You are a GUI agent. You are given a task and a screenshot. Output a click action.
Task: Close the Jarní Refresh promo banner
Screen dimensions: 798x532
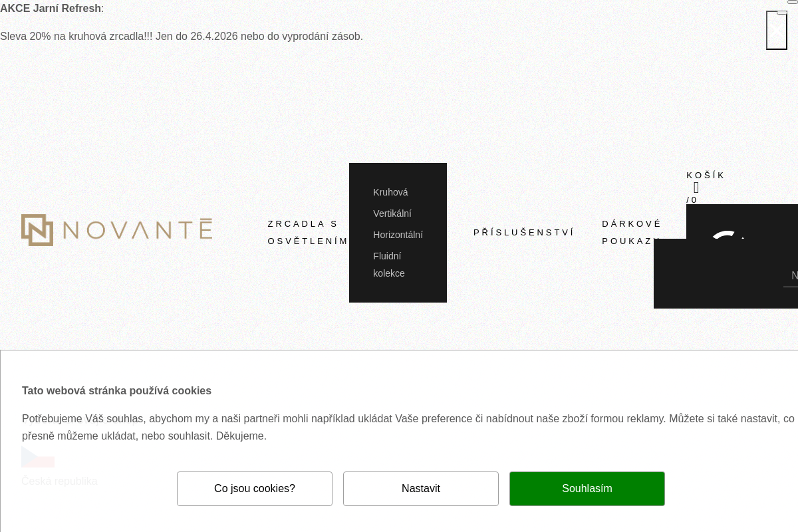(x=776, y=30)
